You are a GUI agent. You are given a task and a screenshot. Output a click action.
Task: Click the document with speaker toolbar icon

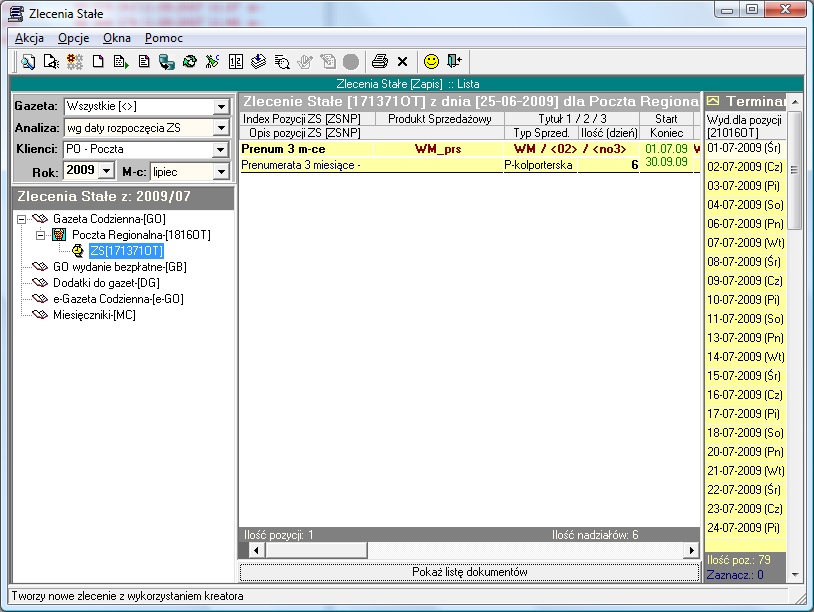point(51,62)
